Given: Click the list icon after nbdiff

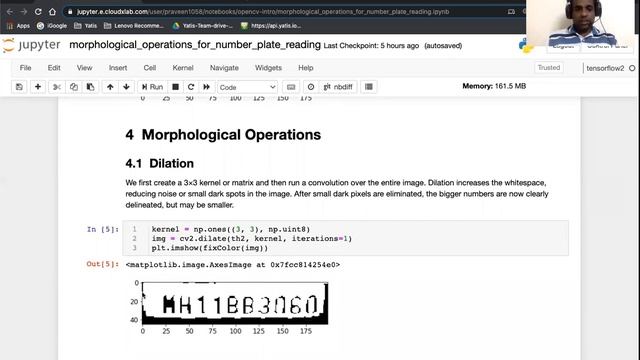Looking at the screenshot, I should (x=369, y=87).
